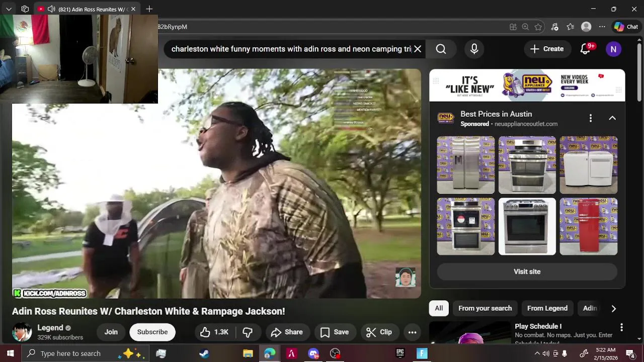This screenshot has height=362, width=644.
Task: Click the Create button
Action: pos(547,49)
